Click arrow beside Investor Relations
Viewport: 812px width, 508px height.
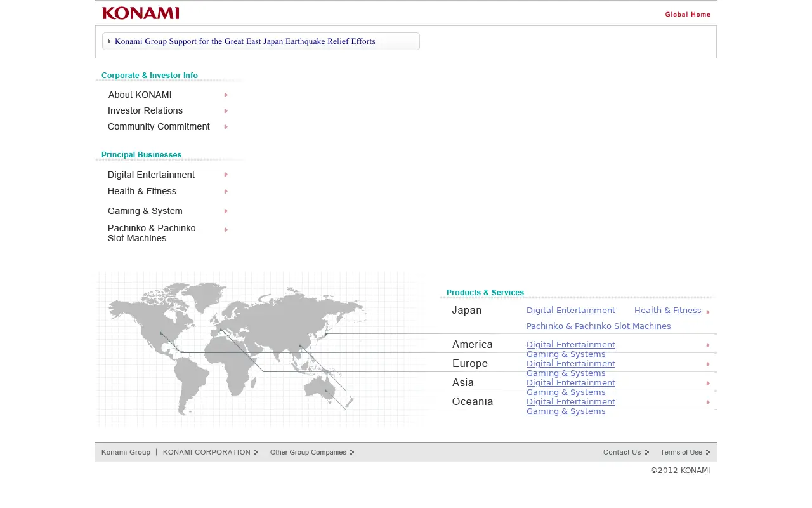point(226,111)
